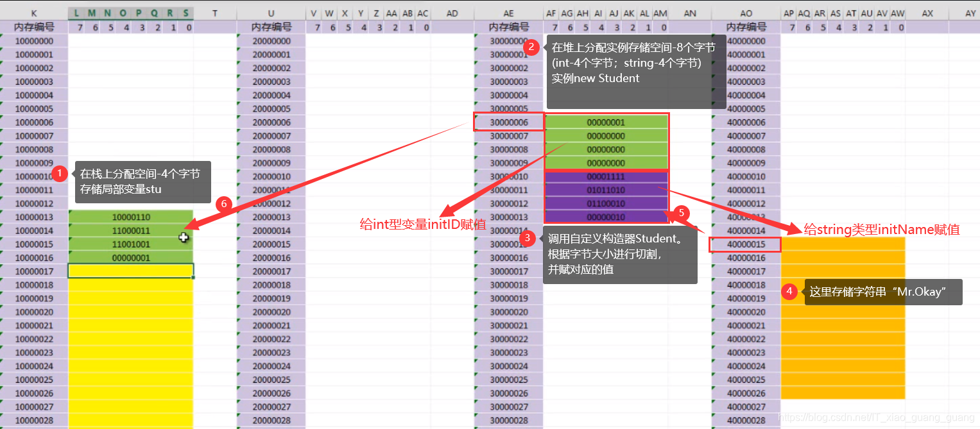The image size is (980, 429).
Task: Select column header T
Action: click(x=214, y=13)
